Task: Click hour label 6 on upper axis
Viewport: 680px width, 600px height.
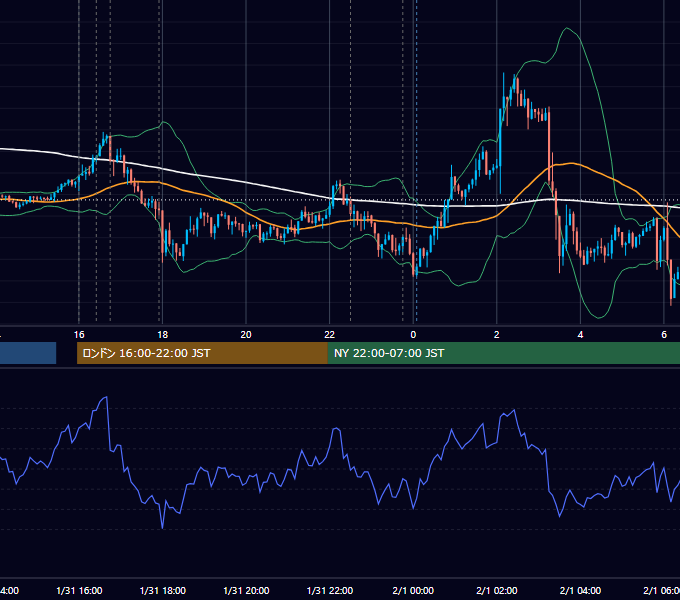Action: 664,335
